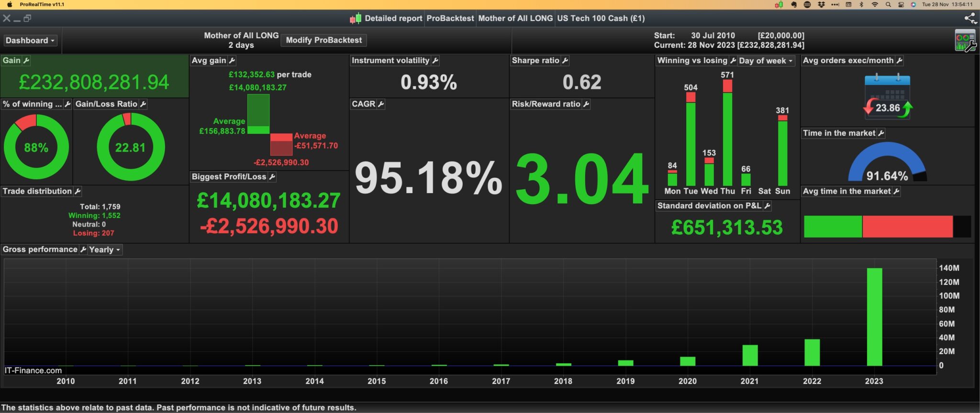The image size is (980, 413).
Task: Click the 2023 bar in Gross performance chart
Action: (x=874, y=317)
